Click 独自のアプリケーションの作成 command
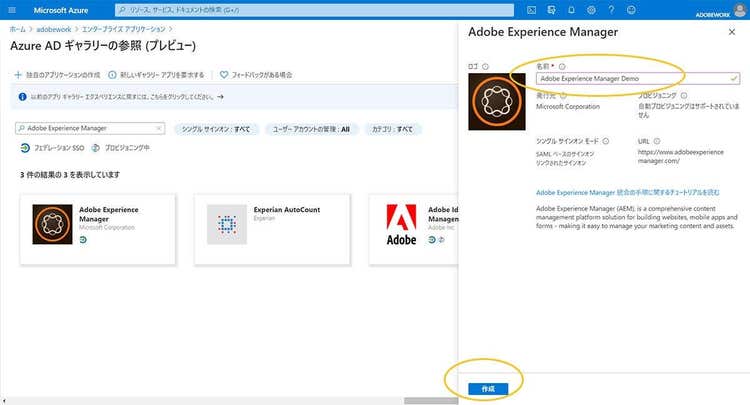 [x=62, y=74]
